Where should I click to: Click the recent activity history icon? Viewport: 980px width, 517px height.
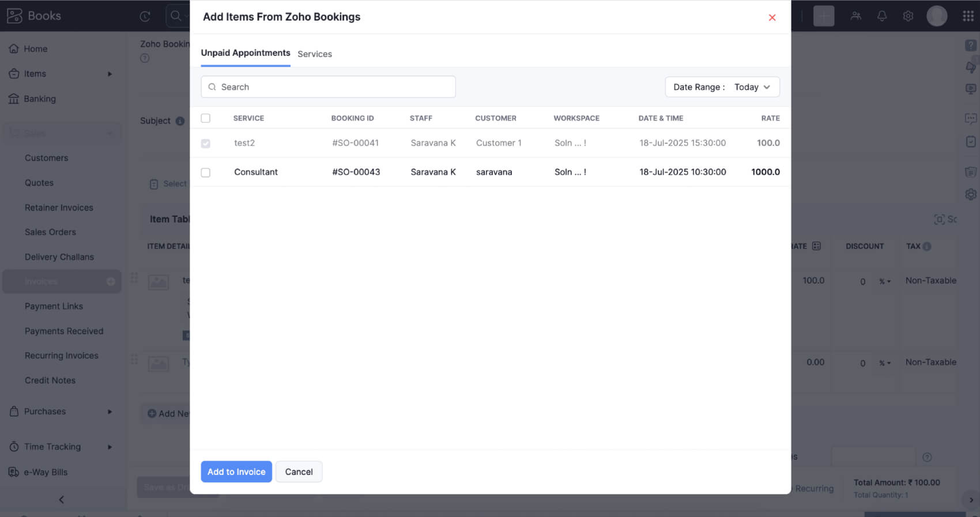pyautogui.click(x=145, y=16)
